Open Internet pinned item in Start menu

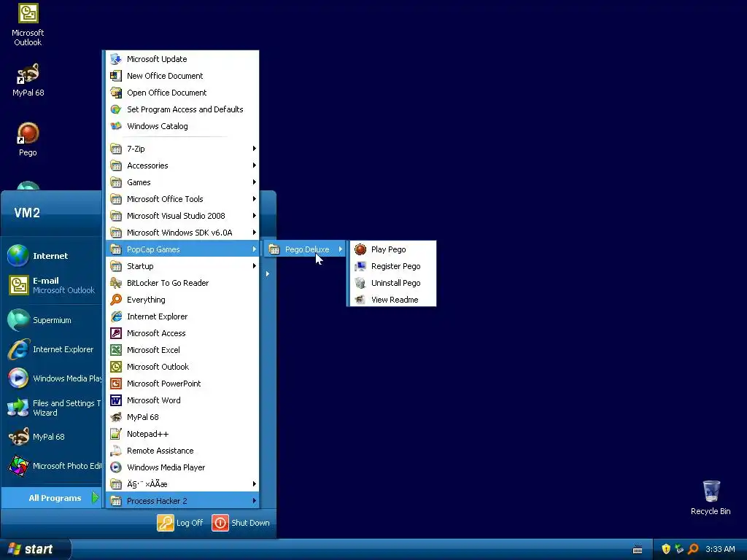pyautogui.click(x=52, y=256)
